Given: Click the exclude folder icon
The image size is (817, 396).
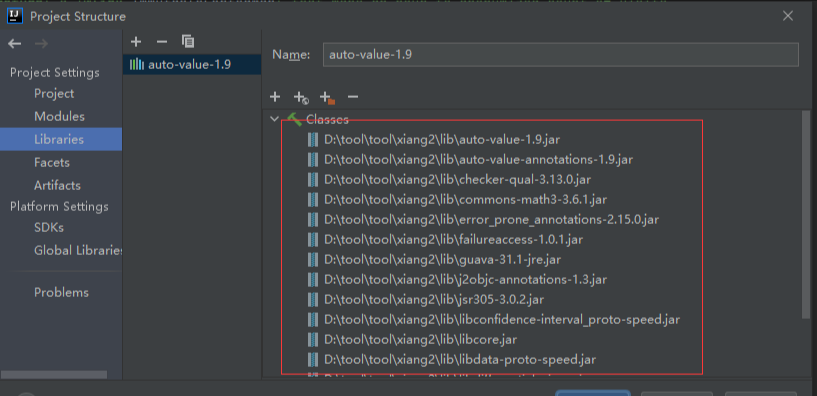Looking at the screenshot, I should click(327, 97).
